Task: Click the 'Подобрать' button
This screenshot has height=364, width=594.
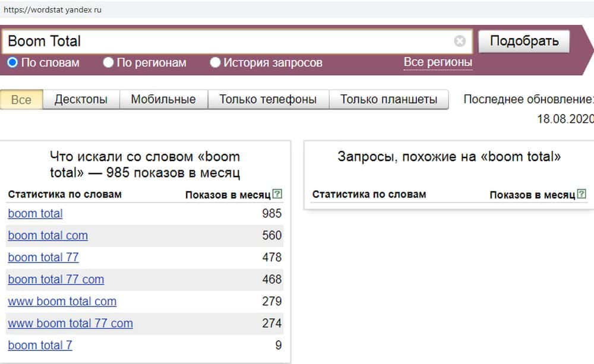Action: click(524, 41)
